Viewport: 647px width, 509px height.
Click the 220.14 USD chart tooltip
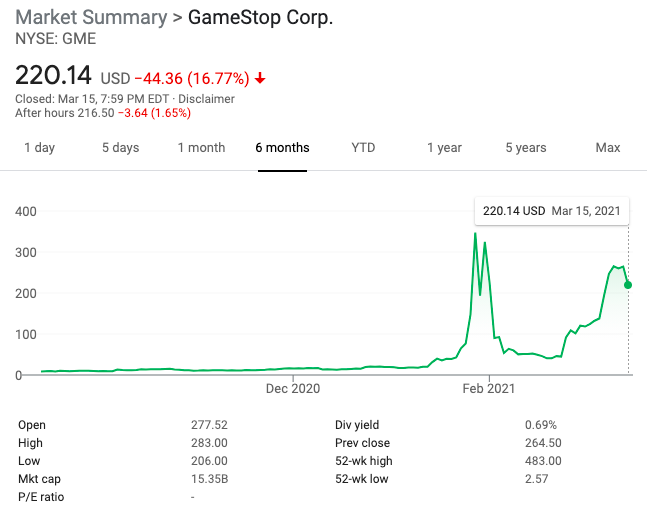[x=552, y=211]
